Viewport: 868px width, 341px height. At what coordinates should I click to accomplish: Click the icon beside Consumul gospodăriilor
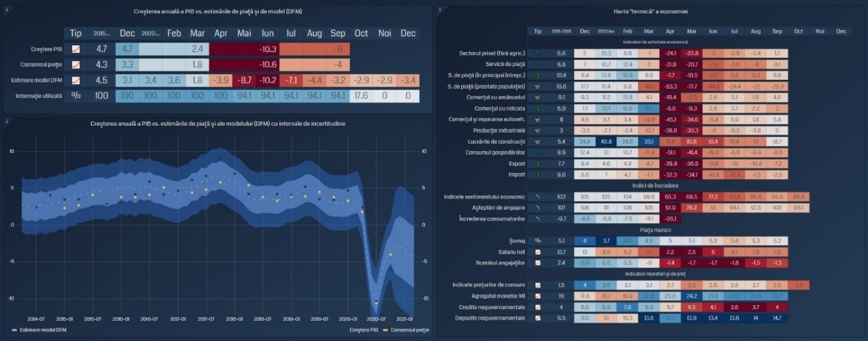[538, 152]
